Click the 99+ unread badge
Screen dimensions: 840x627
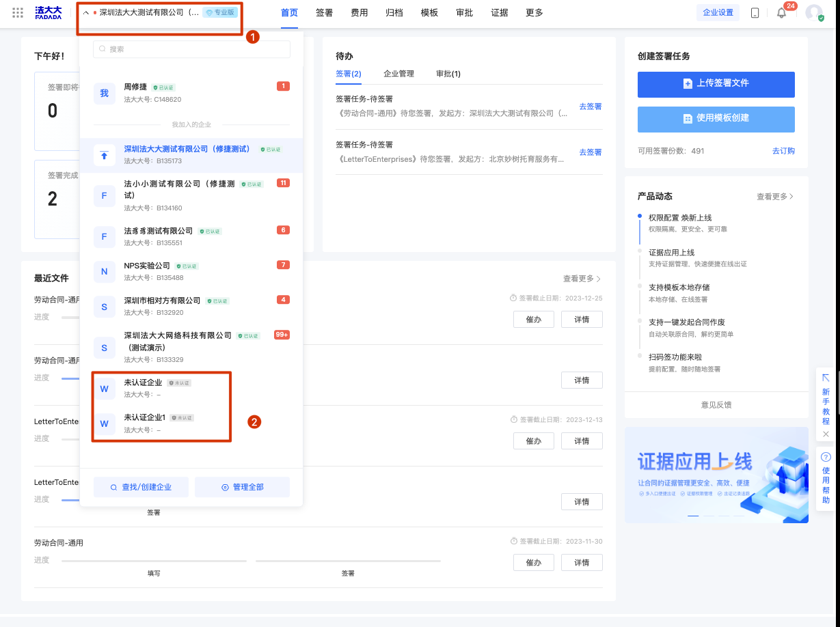pos(282,335)
